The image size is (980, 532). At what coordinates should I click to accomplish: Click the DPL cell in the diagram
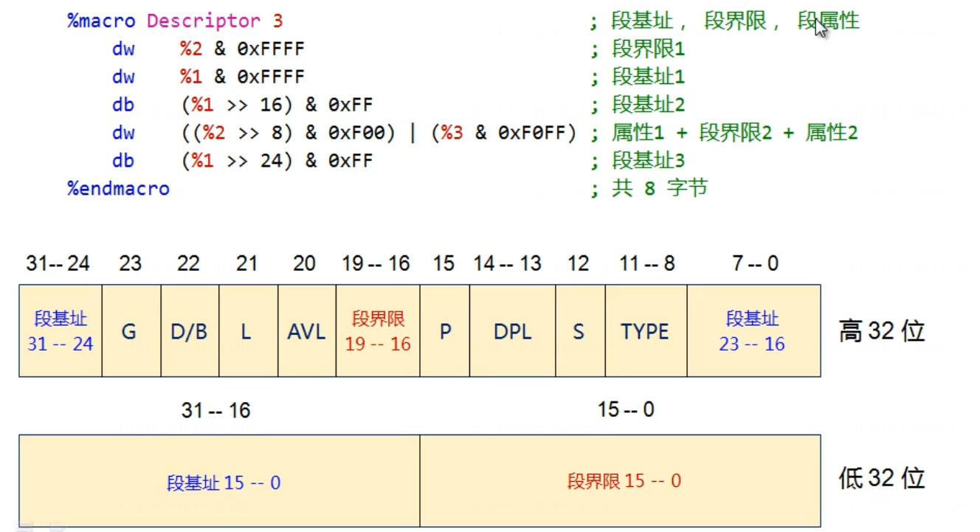click(513, 331)
